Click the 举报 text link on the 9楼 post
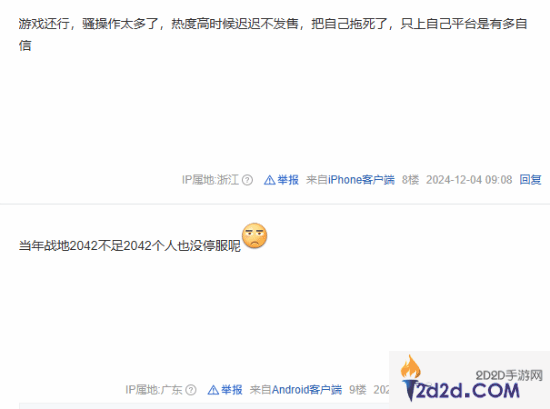This screenshot has height=409, width=550. pos(232,390)
